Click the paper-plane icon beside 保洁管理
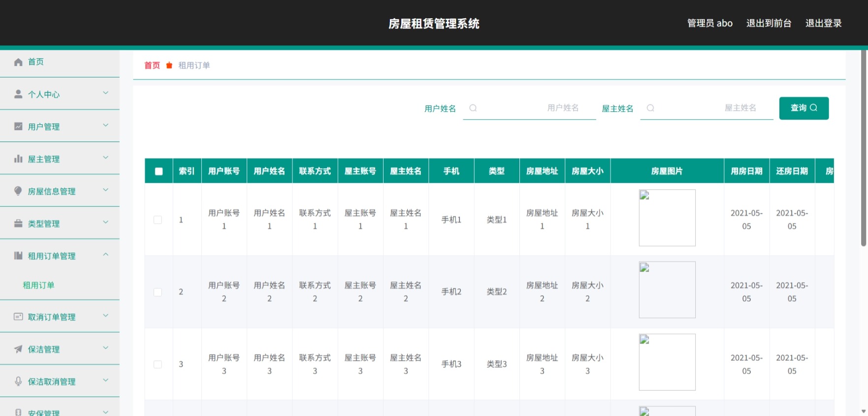The image size is (868, 416). 18,349
